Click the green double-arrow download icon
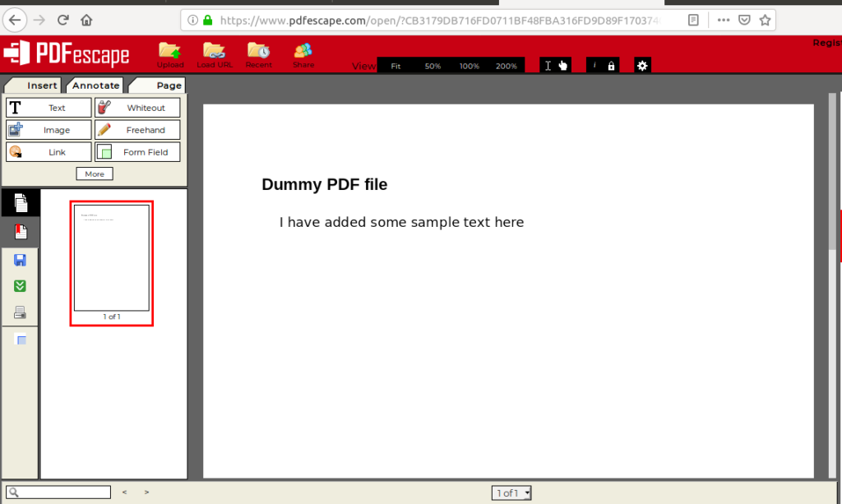Viewport: 842px width, 504px height. click(20, 286)
